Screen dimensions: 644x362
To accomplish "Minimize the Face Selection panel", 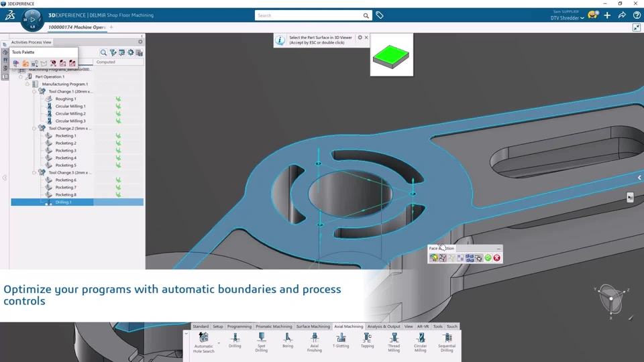I will [498, 248].
